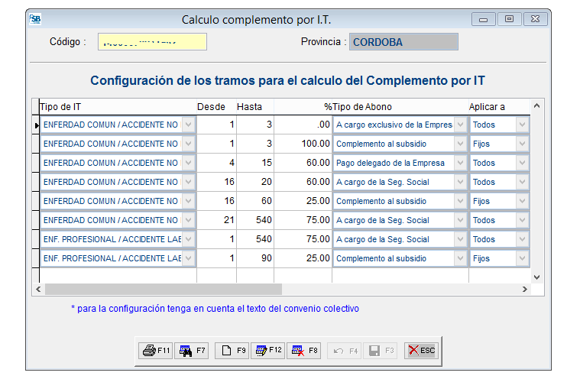
Task: Open ENF. PROFESIONAL dropdown in the 1 to 90 row
Action: tap(189, 258)
